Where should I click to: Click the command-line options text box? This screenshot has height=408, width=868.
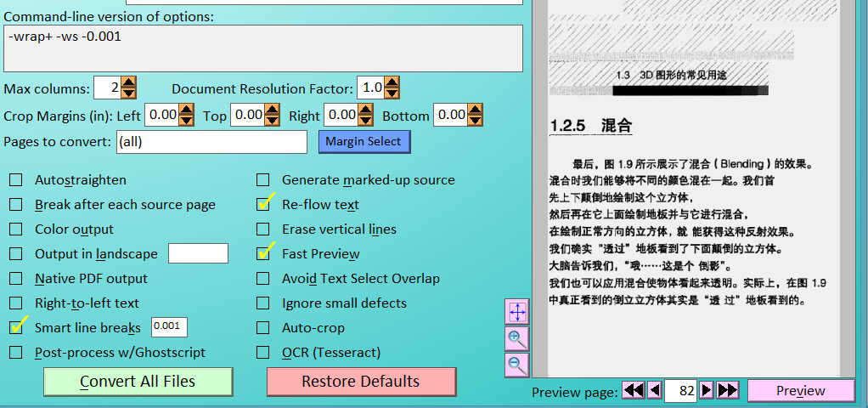[x=263, y=48]
